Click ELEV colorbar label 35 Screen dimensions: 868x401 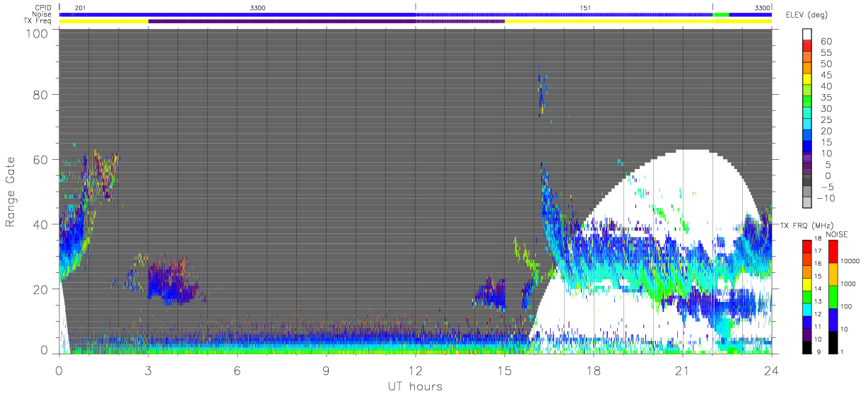[x=827, y=98]
